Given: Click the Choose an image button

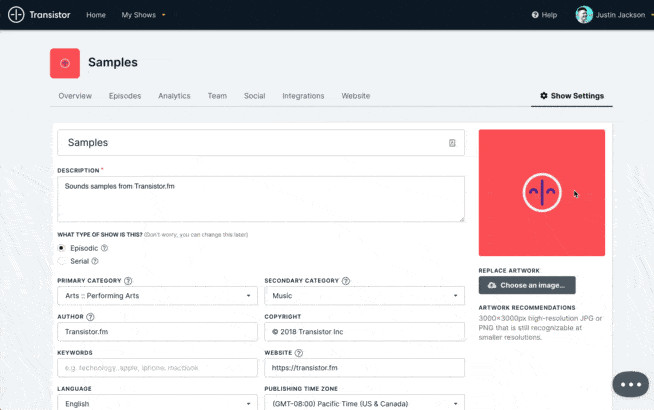Looking at the screenshot, I should [x=527, y=285].
